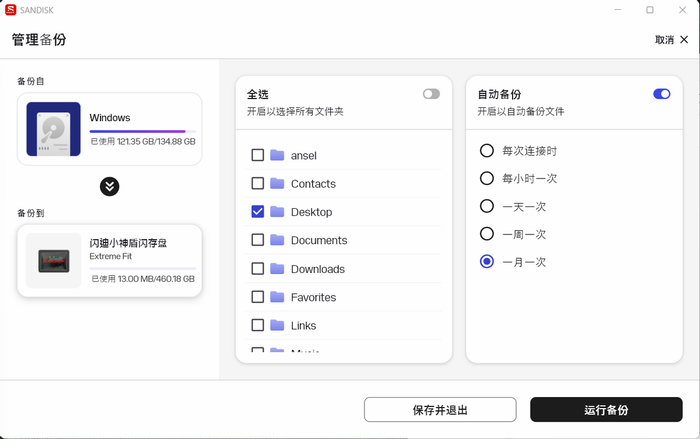This screenshot has width=700, height=439.
Task: Check the Documents folder checkbox
Action: [x=258, y=240]
